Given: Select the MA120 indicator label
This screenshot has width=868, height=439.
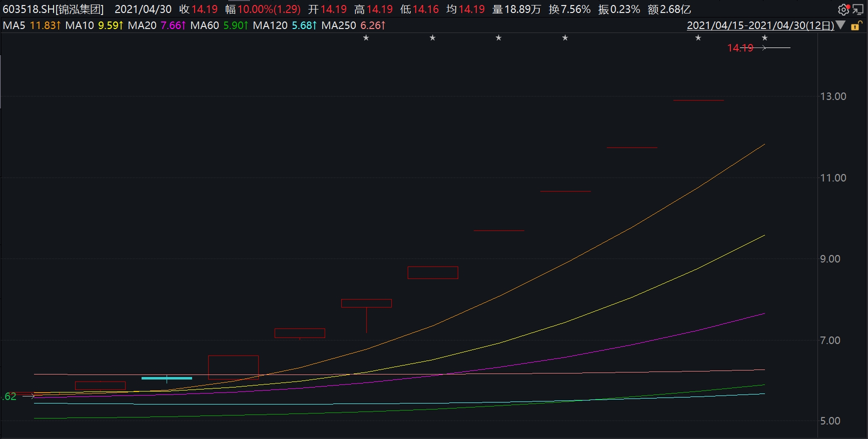Looking at the screenshot, I should (270, 25).
